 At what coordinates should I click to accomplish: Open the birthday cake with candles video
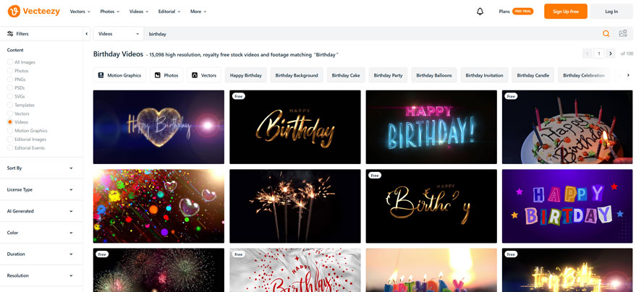[x=567, y=127]
